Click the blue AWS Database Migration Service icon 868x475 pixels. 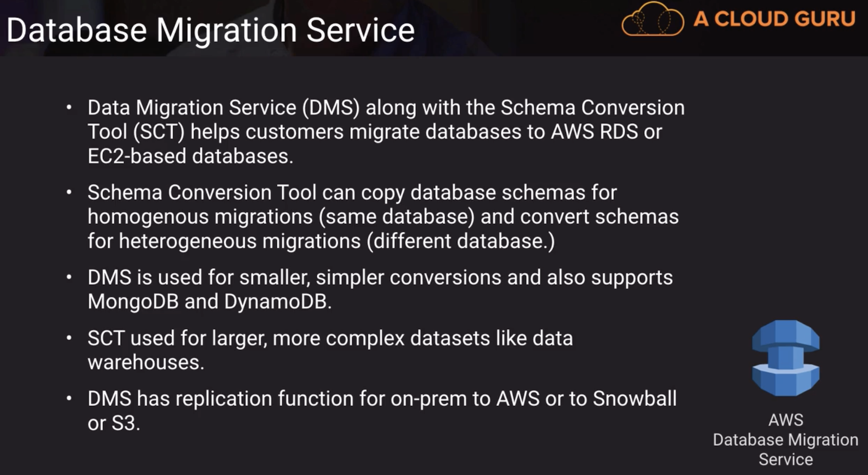pos(785,358)
